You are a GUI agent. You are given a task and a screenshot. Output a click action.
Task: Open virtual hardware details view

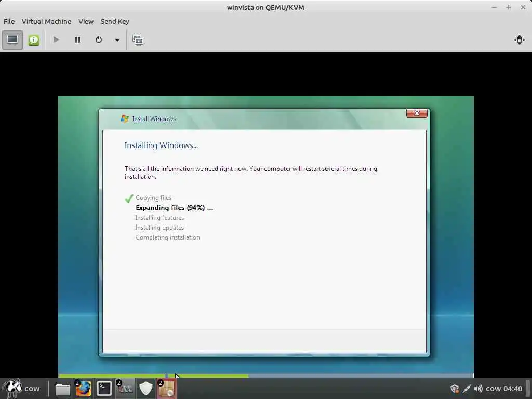[34, 40]
